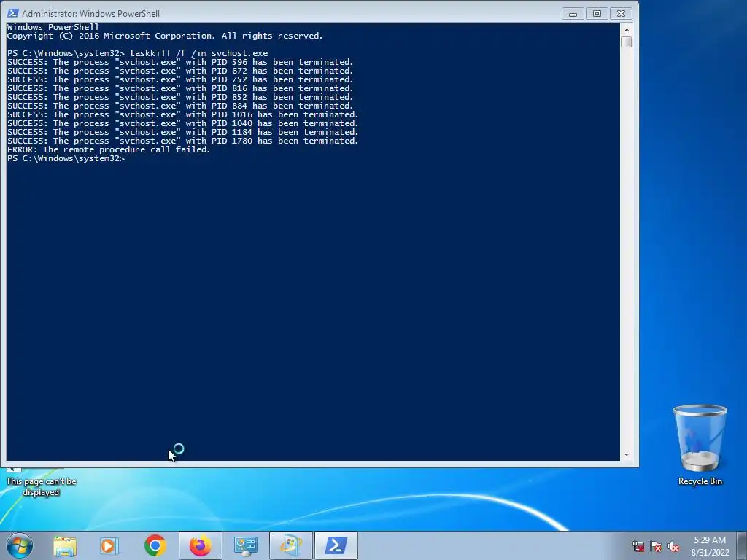Click the line mentioning PID 1040

point(182,123)
